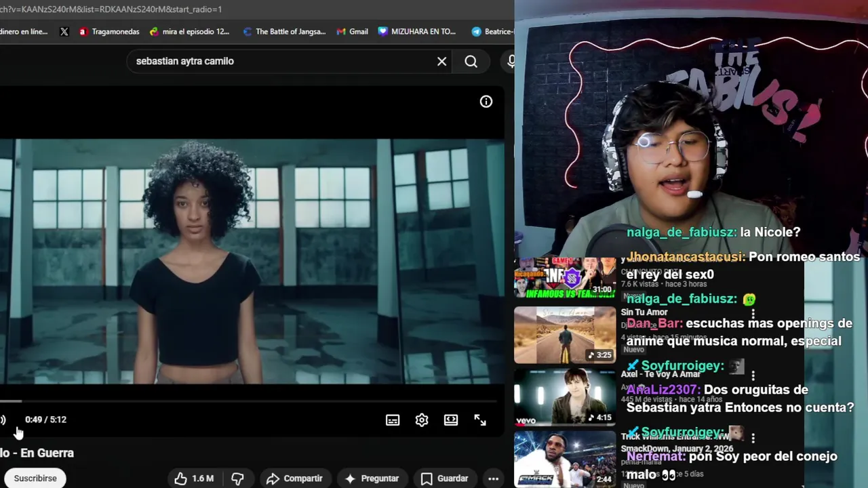This screenshot has height=488, width=868.
Task: Open the player settings gear
Action: pos(422,420)
